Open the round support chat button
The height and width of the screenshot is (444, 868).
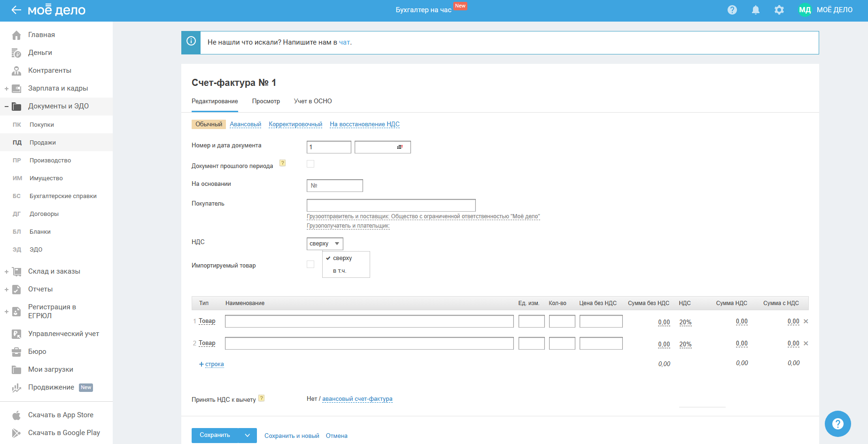point(837,424)
